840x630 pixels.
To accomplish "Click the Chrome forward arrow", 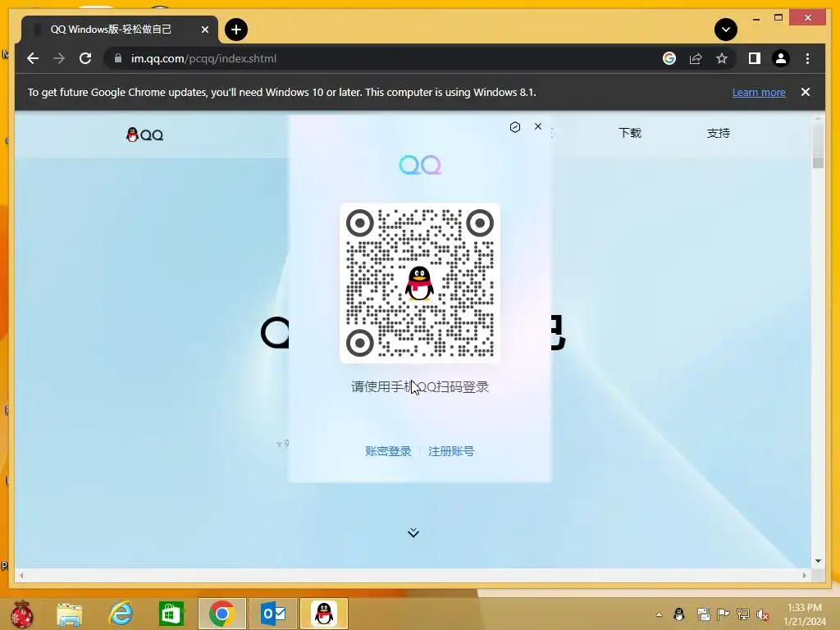I will pyautogui.click(x=59, y=58).
